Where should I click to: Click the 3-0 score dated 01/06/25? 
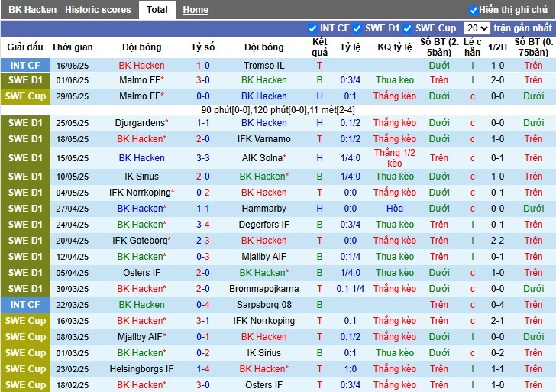click(203, 80)
